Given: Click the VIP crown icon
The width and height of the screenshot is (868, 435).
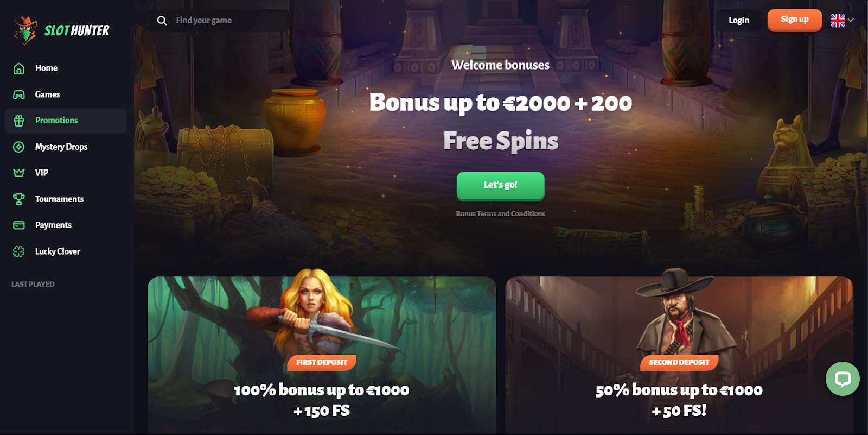Looking at the screenshot, I should point(19,173).
